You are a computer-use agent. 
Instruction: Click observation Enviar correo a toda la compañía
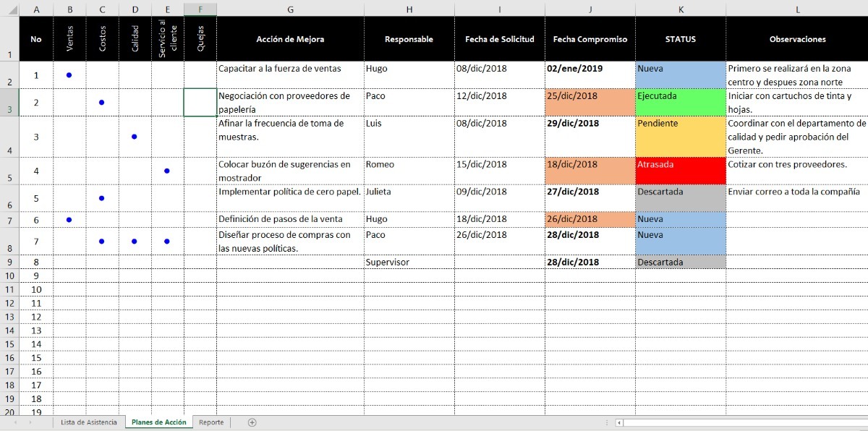797,198
